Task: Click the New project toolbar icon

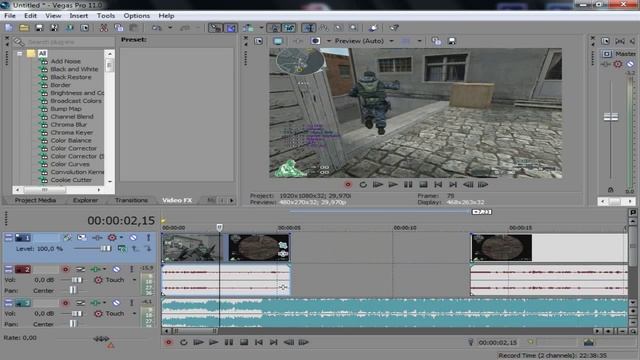Action: tap(9, 28)
